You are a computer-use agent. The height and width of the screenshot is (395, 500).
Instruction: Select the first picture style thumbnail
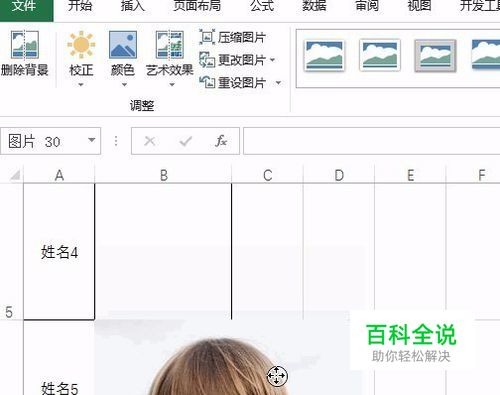[x=324, y=55]
